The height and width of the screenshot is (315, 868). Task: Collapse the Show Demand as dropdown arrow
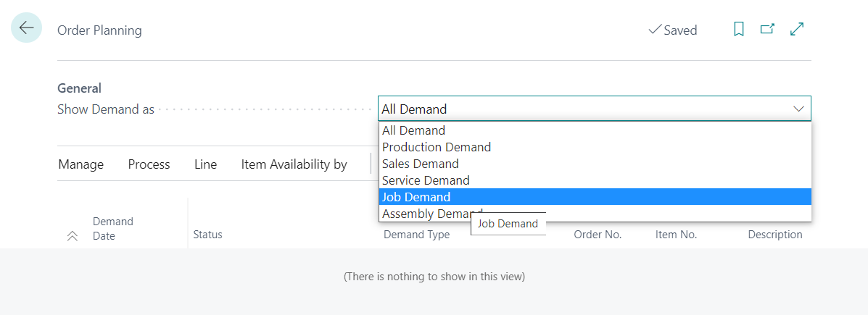[798, 109]
